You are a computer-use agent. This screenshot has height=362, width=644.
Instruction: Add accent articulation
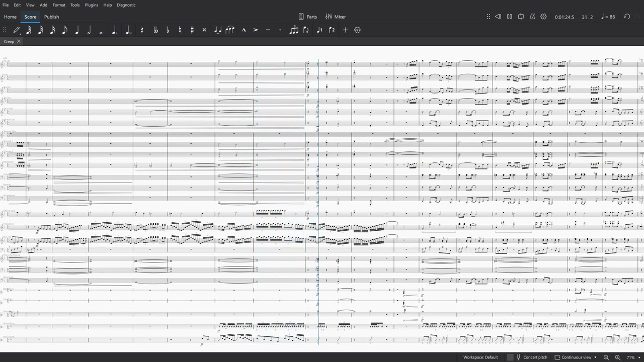coord(256,30)
